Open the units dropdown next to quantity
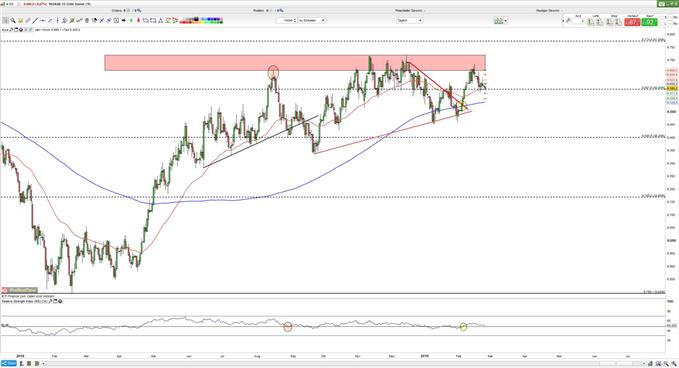 312,20
